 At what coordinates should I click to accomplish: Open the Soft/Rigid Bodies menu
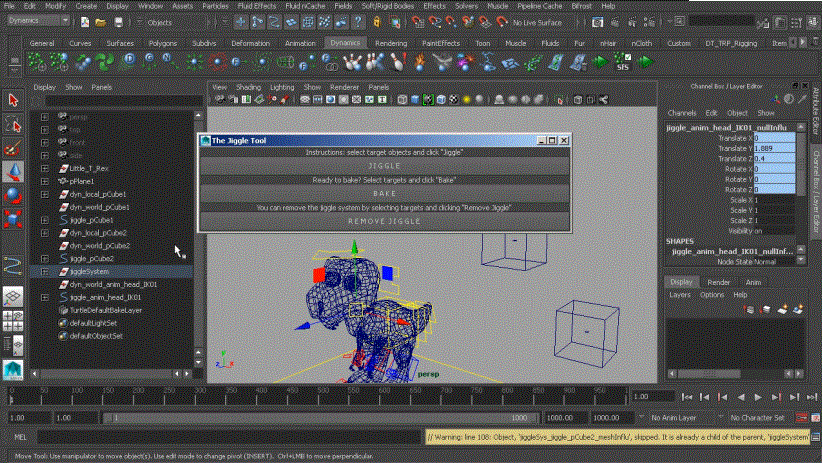(x=387, y=6)
